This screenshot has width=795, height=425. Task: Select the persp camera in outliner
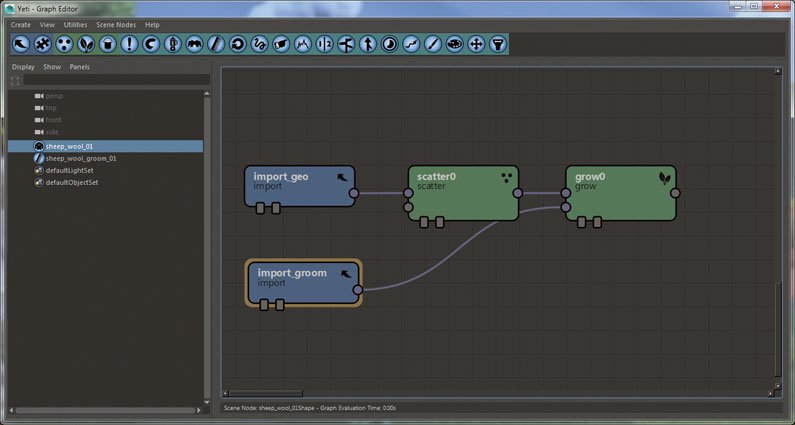[54, 96]
